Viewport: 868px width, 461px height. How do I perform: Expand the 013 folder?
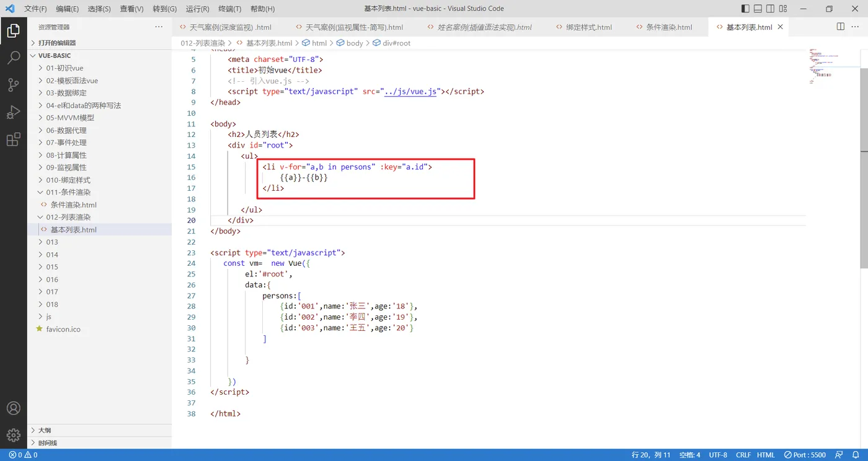99,242
